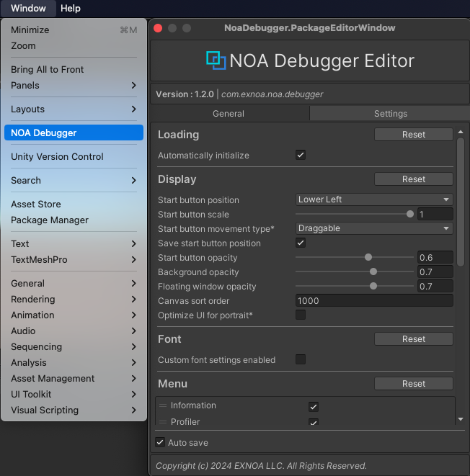Screen dimensions: 470x476
Task: Click Canvas sort order input field
Action: tap(374, 300)
